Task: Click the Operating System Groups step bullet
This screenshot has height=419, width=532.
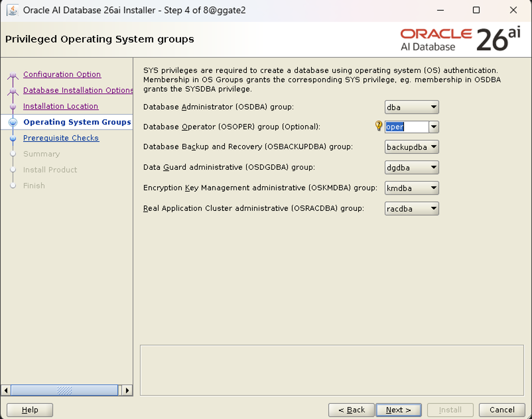Action: tap(13, 122)
